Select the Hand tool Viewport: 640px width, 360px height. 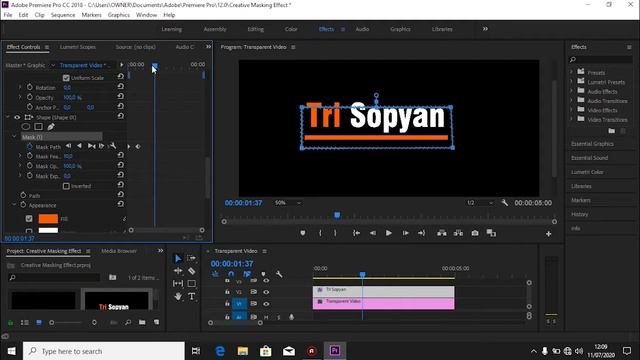[x=178, y=296]
